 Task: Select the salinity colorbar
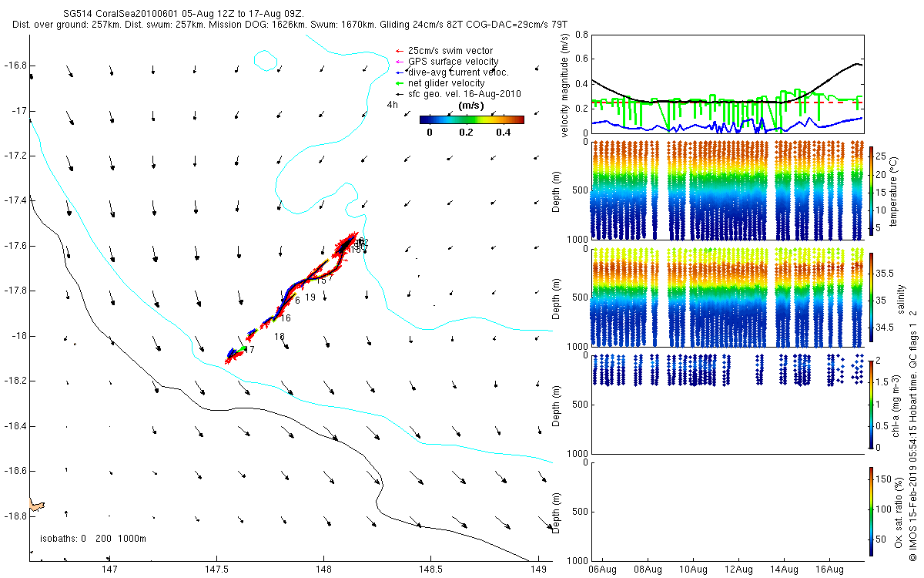coord(871,299)
